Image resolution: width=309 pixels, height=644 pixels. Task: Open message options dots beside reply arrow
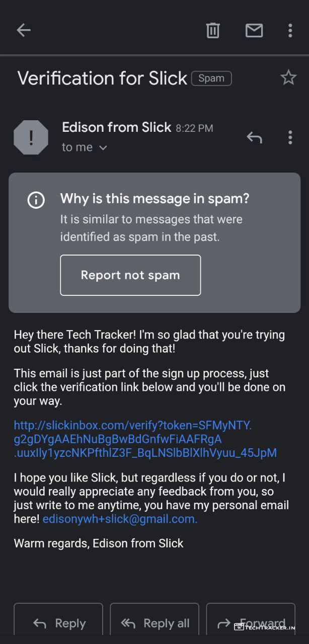[x=290, y=137]
